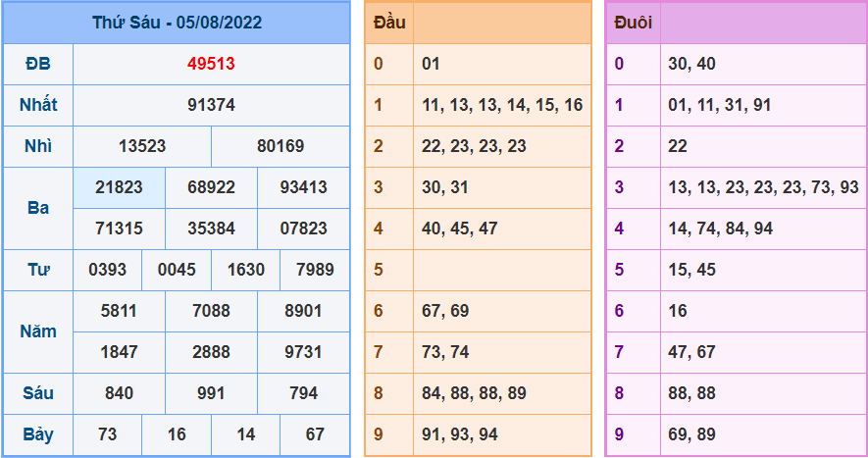This screenshot has height=458, width=868.
Task: Click the Nhất row label
Action: (38, 105)
